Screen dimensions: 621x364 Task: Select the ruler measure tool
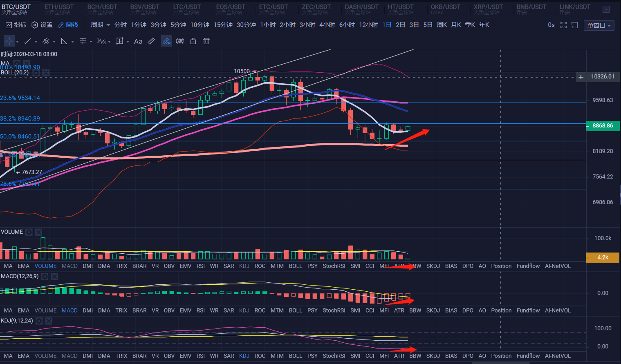tap(151, 41)
